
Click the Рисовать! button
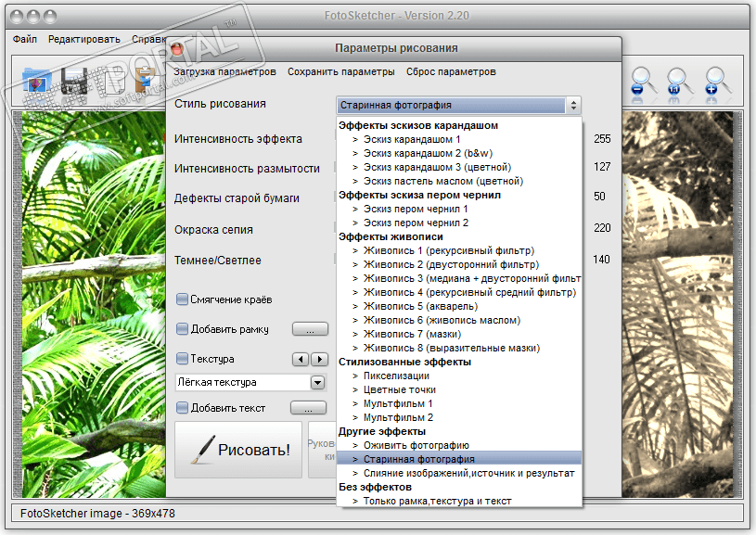click(x=238, y=450)
